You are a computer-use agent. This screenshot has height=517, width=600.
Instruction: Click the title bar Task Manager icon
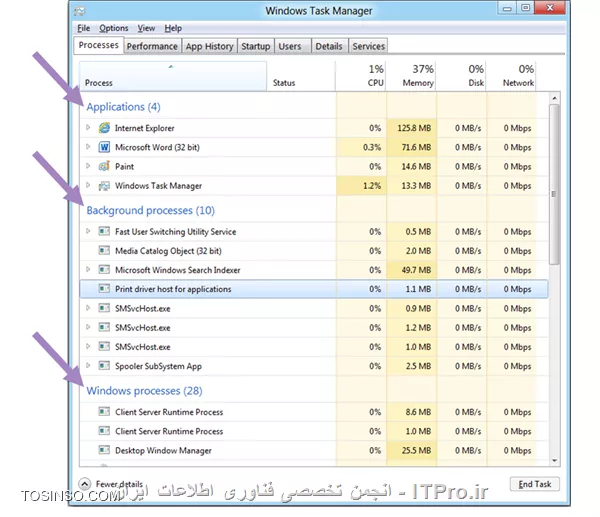[x=80, y=11]
